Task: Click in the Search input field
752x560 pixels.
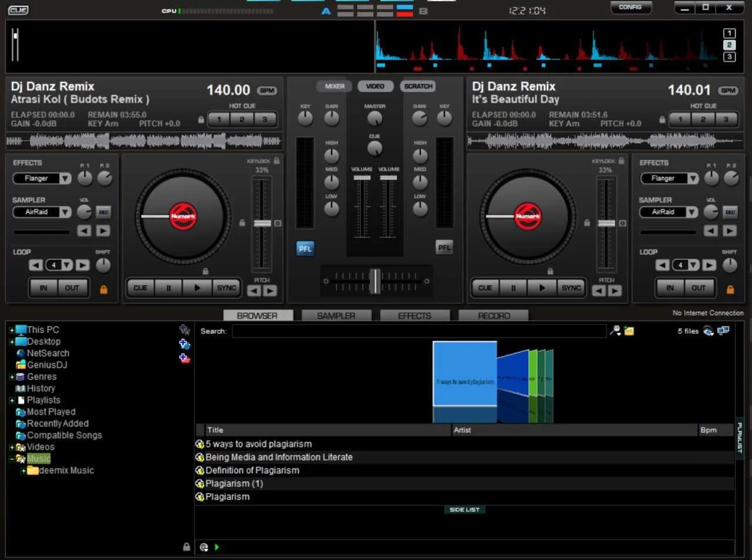Action: pos(419,331)
